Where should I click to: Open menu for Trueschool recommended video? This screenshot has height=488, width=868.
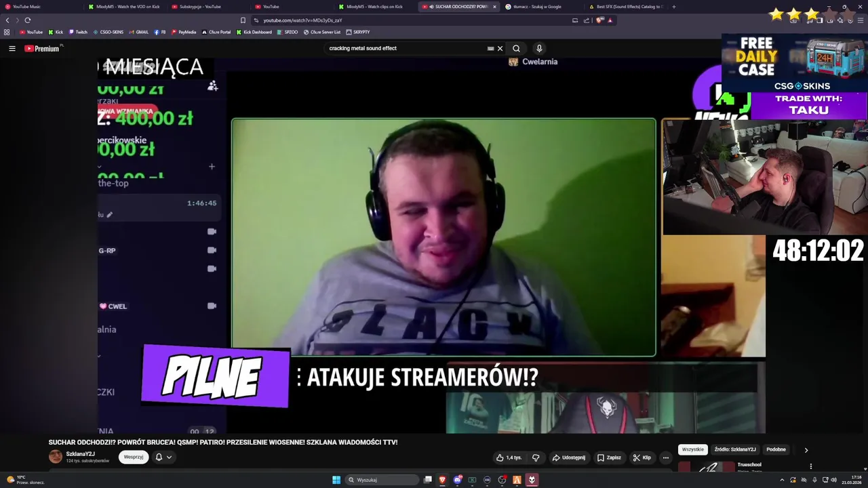(810, 466)
